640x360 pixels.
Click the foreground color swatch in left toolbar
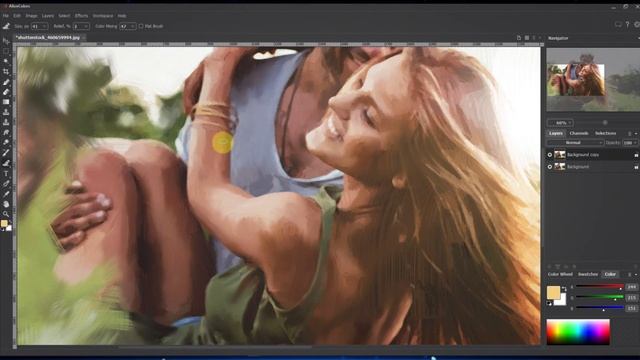tap(4, 223)
